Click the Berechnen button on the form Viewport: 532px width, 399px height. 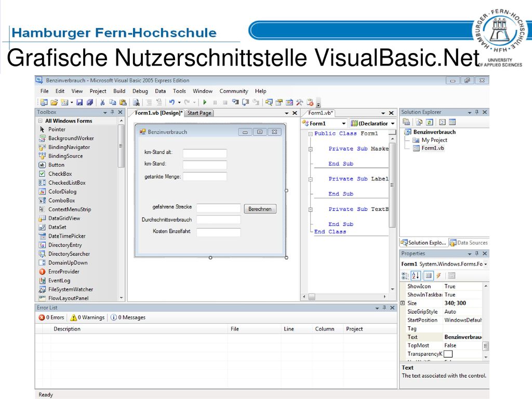click(x=260, y=209)
